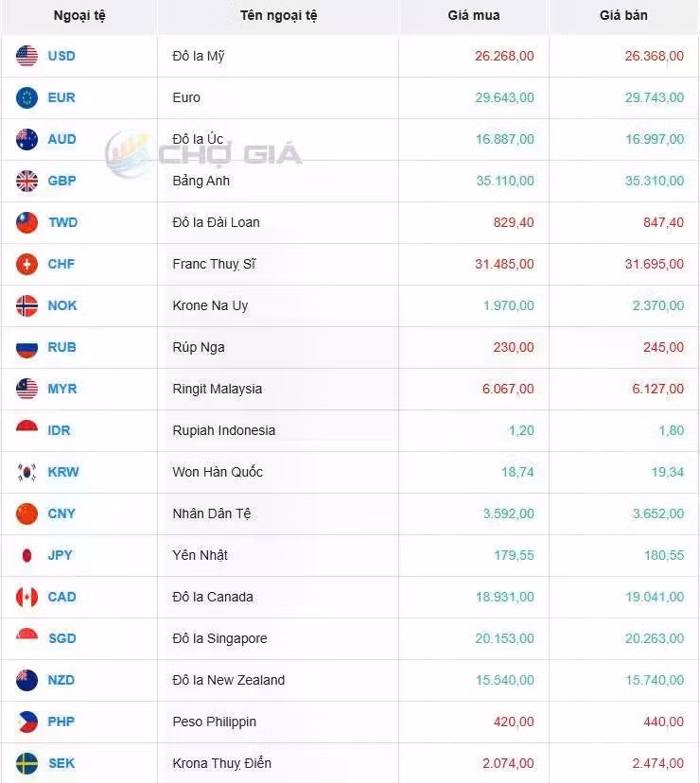Click the United States flag icon
Screen dimensions: 700x783
click(27, 56)
